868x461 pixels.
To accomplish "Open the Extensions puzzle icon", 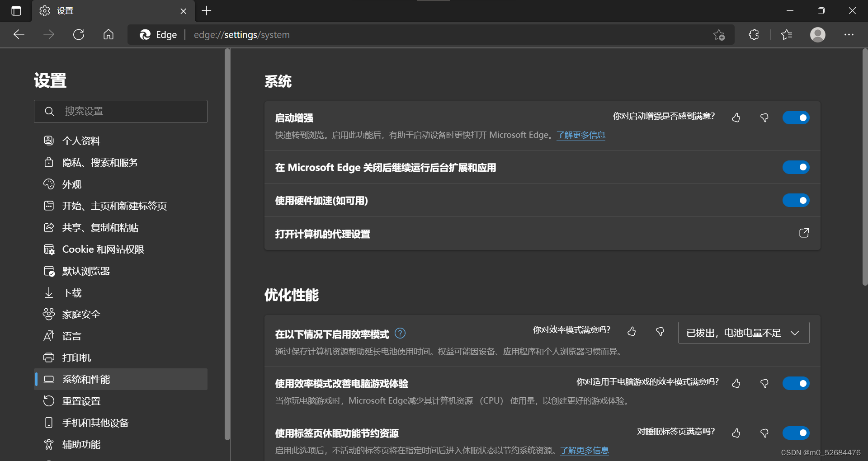I will pos(754,35).
